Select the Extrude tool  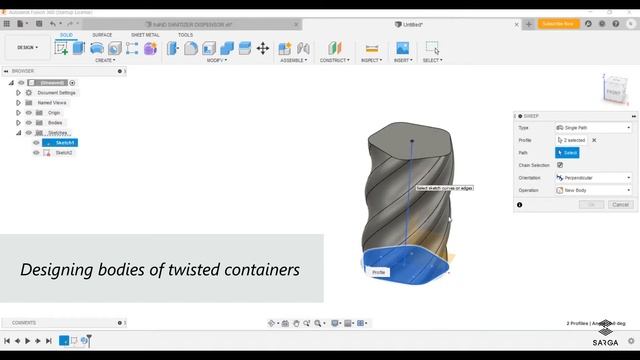point(78,48)
